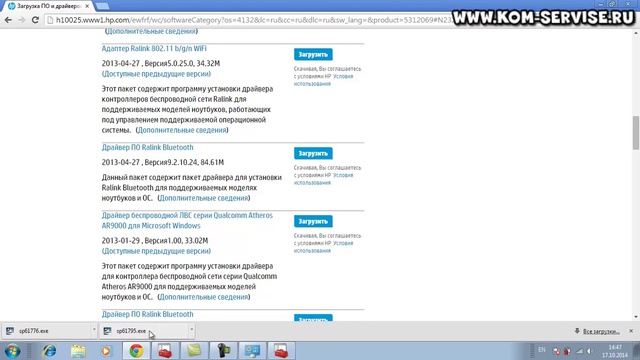This screenshot has height=360, width=640.
Task: Open the camera recorder taskbar app
Action: (x=223, y=351)
